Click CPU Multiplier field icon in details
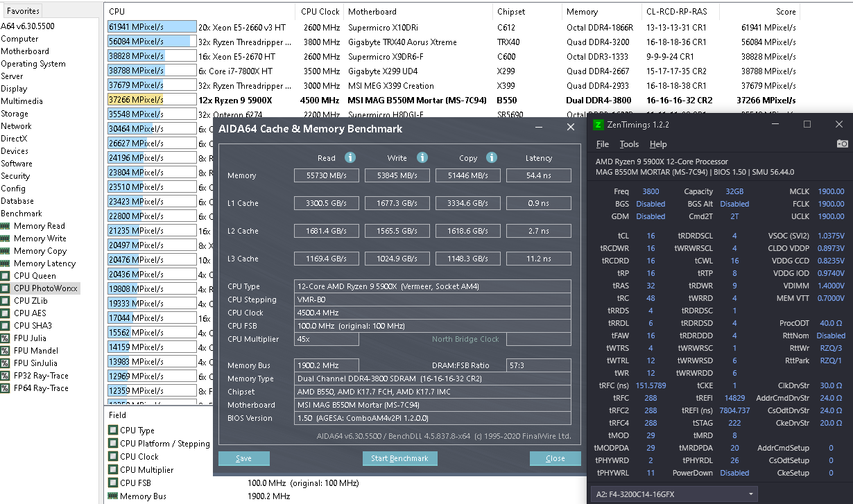Image resolution: width=853 pixels, height=504 pixels. tap(113, 470)
